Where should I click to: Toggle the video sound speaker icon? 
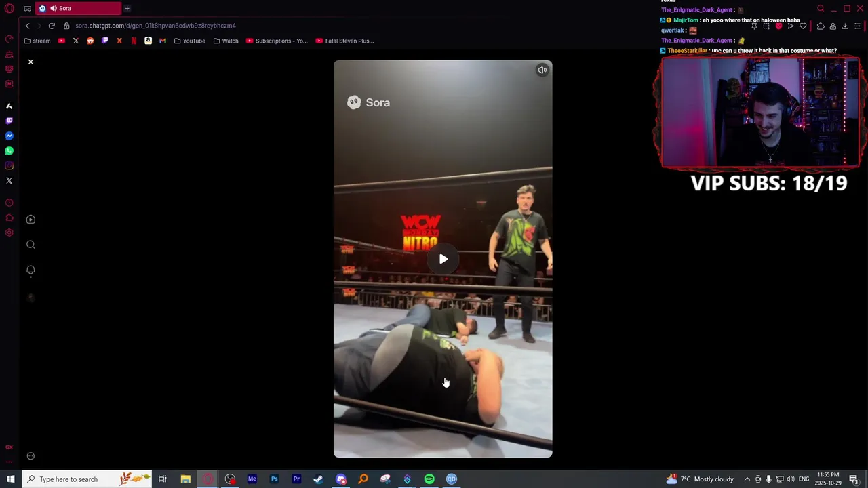[542, 70]
